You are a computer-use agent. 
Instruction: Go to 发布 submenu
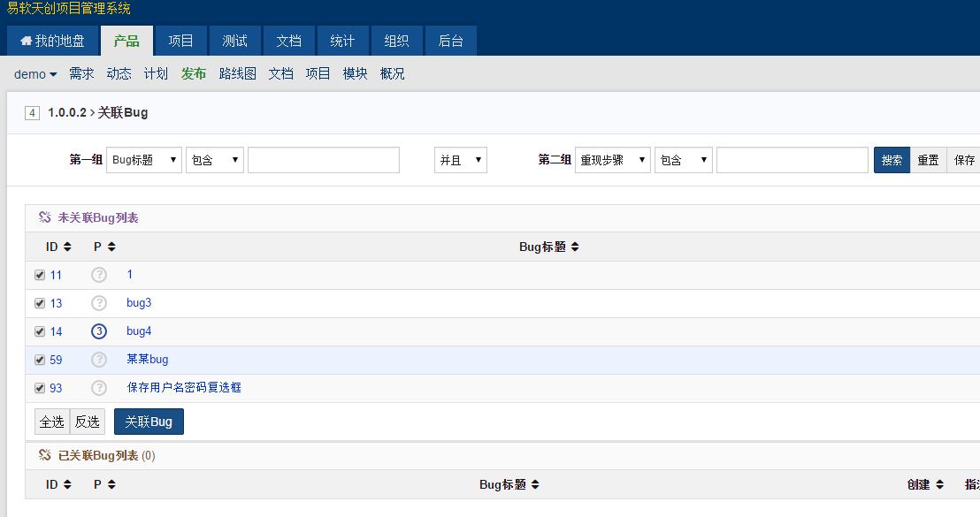click(x=194, y=73)
